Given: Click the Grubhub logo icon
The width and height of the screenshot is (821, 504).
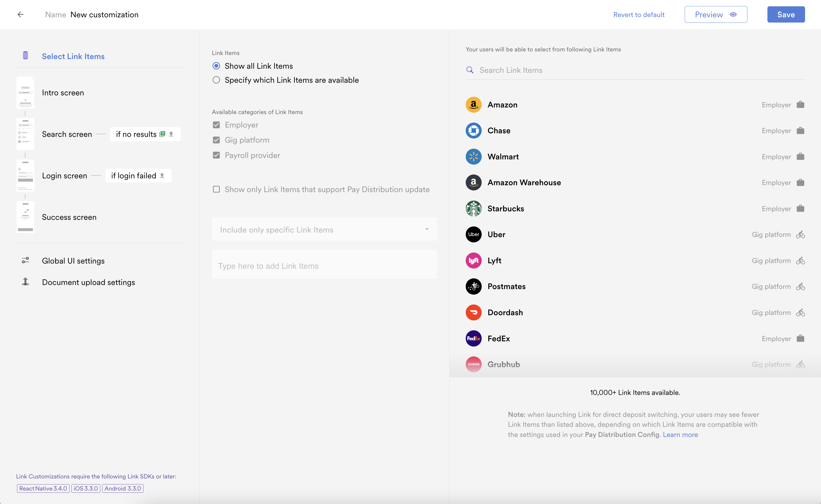Looking at the screenshot, I should click(473, 364).
